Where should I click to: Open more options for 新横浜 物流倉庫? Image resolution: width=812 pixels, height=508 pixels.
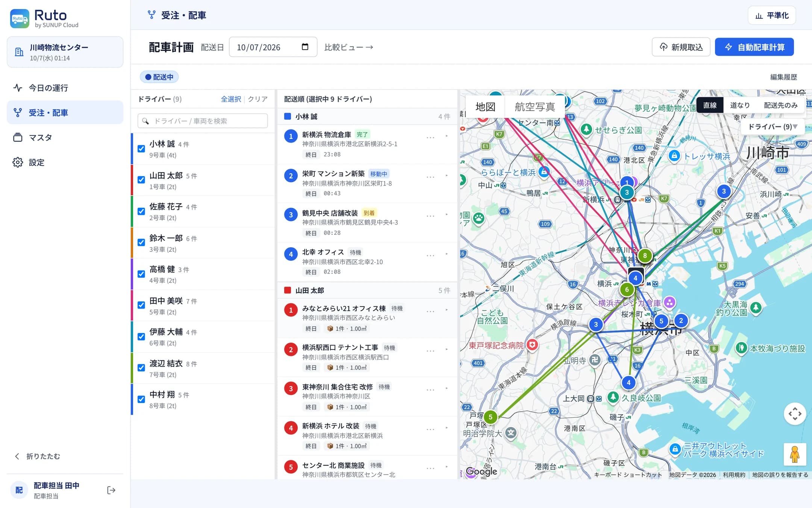point(430,137)
